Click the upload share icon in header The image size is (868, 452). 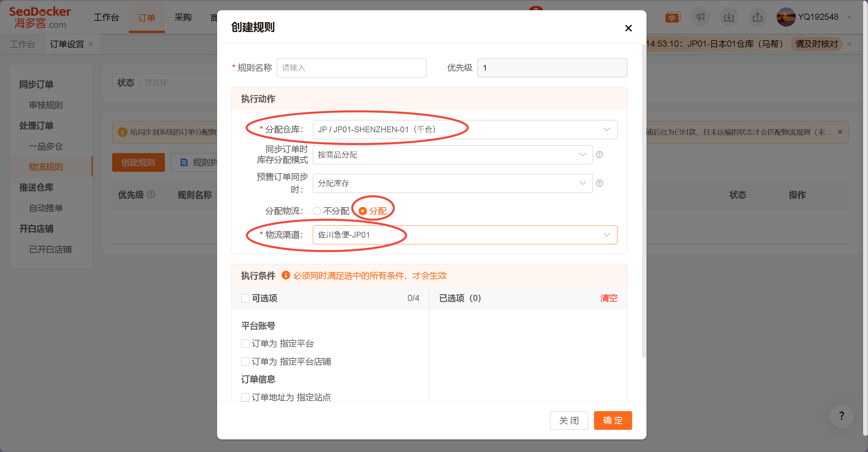[x=757, y=17]
